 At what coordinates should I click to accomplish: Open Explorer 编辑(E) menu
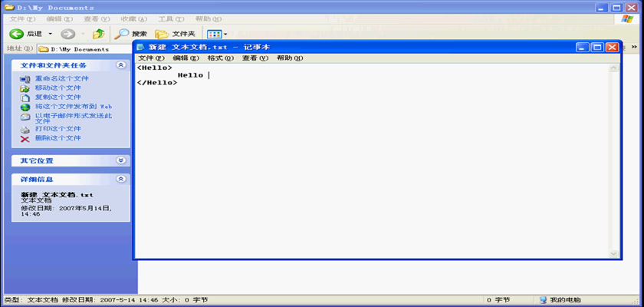[59, 19]
